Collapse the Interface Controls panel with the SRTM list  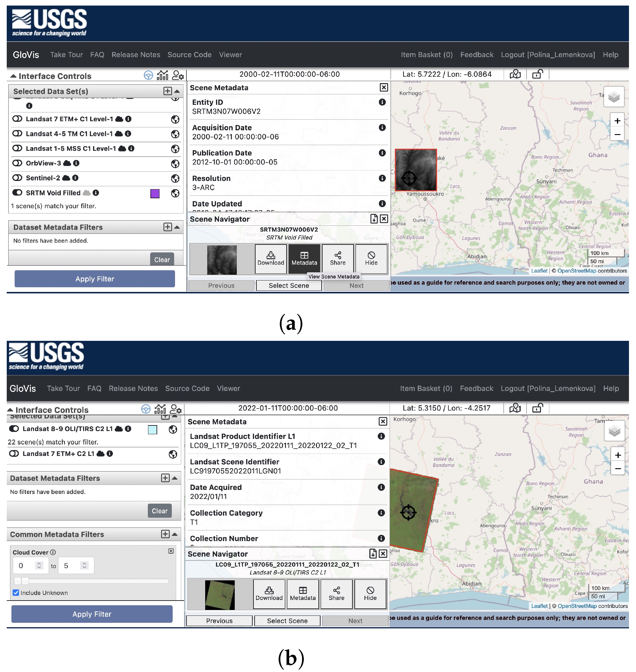tap(13, 76)
